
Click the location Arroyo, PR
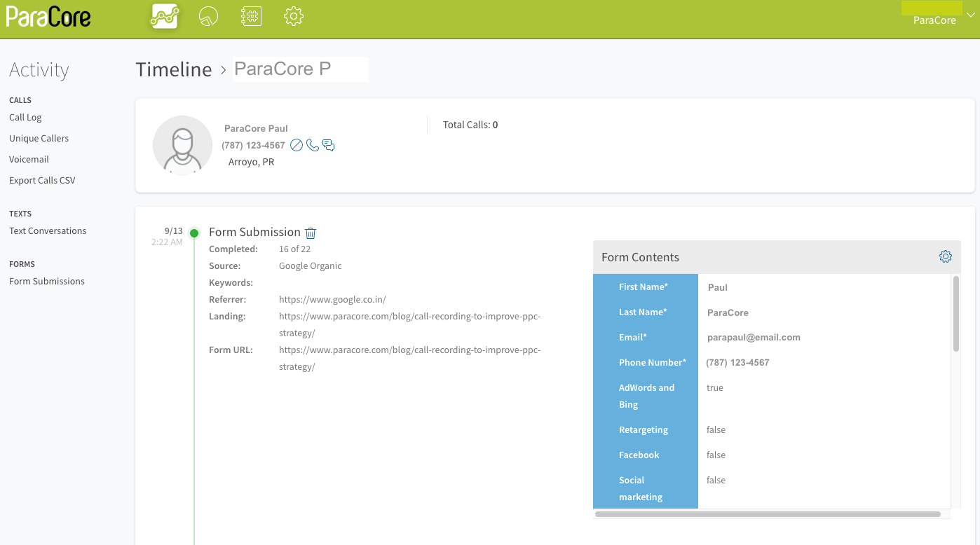(251, 162)
